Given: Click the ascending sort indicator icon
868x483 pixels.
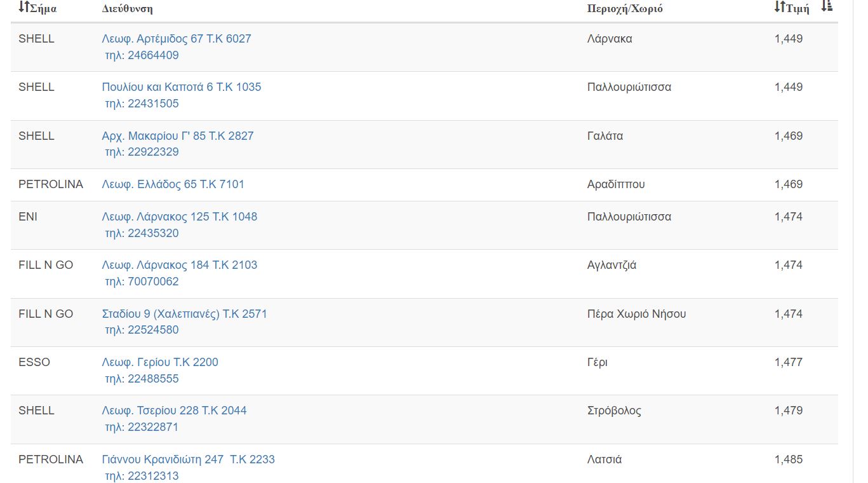Looking at the screenshot, I should pos(826,6).
